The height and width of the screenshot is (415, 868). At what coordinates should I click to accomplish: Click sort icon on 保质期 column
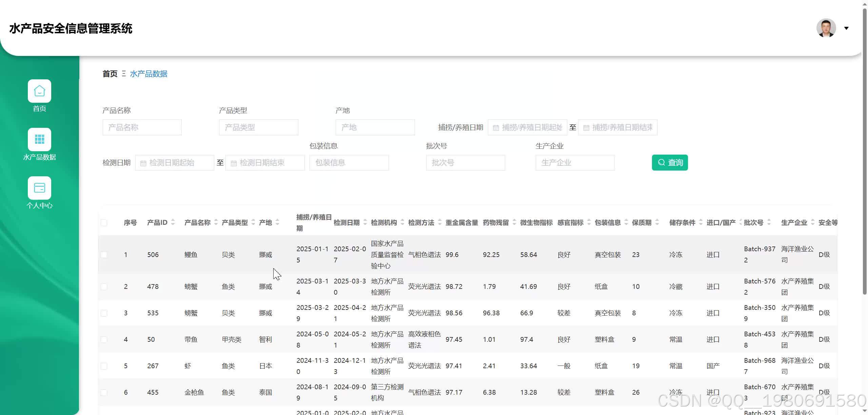pos(657,222)
